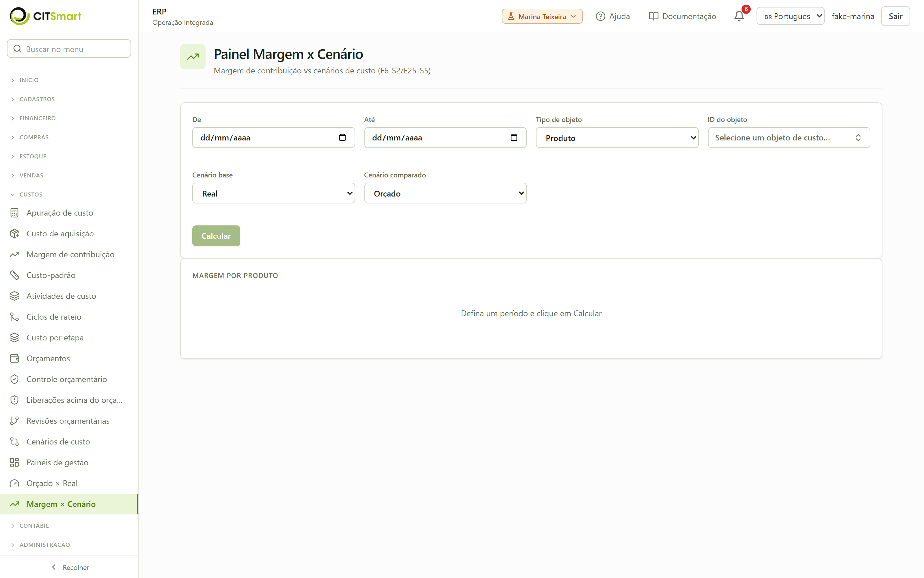Click the CITSmart logo
The height and width of the screenshot is (578, 924).
45,16
